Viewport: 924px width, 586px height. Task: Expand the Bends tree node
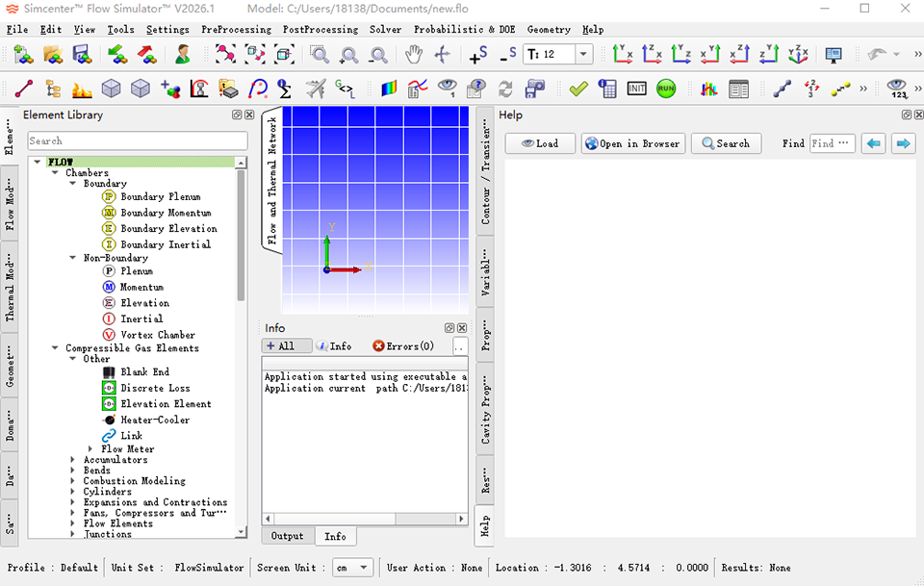point(73,471)
